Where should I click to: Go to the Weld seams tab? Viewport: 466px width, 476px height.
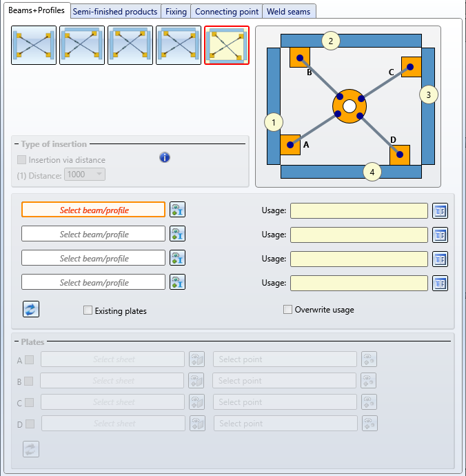coord(289,12)
